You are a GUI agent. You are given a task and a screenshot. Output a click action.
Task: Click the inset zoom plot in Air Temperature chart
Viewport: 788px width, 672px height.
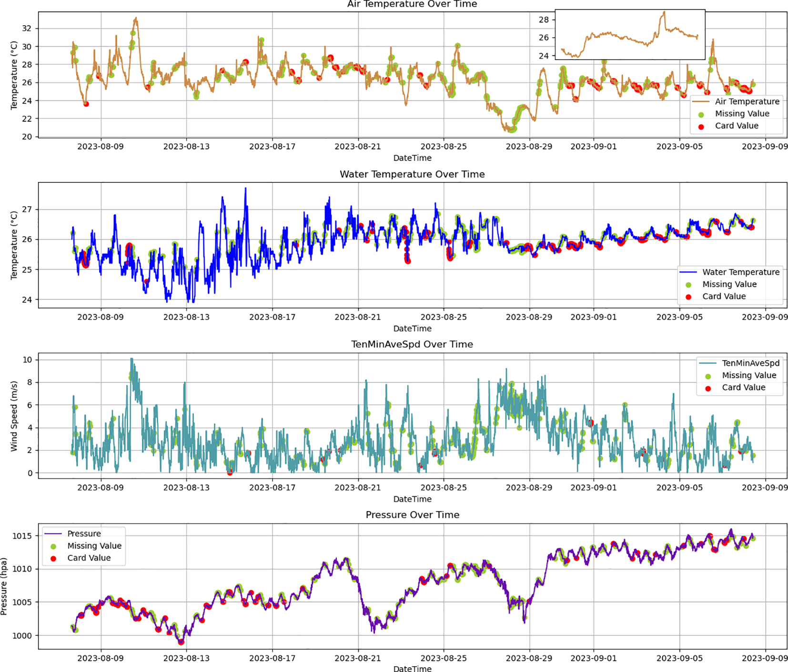click(x=630, y=35)
